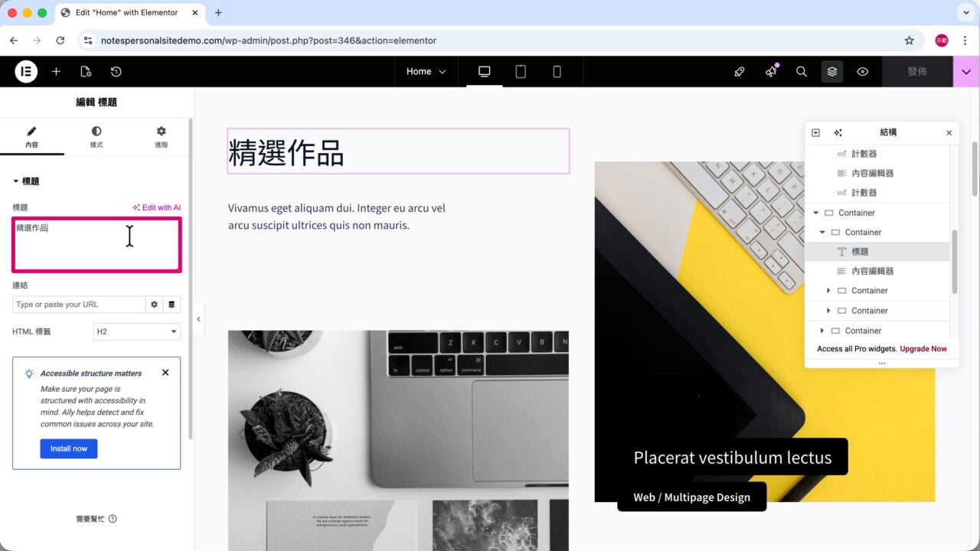Viewport: 980px width, 551px height.
Task: Expand the last Container in structure
Action: [822, 331]
